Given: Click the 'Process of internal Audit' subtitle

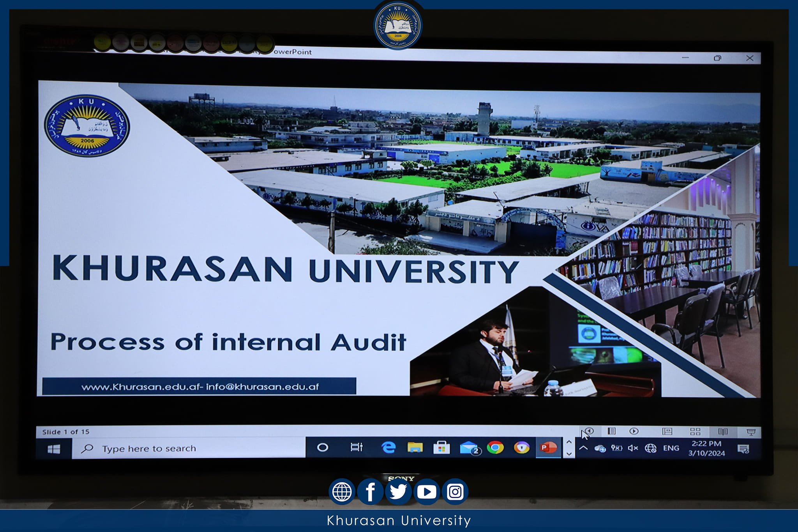Looking at the screenshot, I should click(x=228, y=342).
